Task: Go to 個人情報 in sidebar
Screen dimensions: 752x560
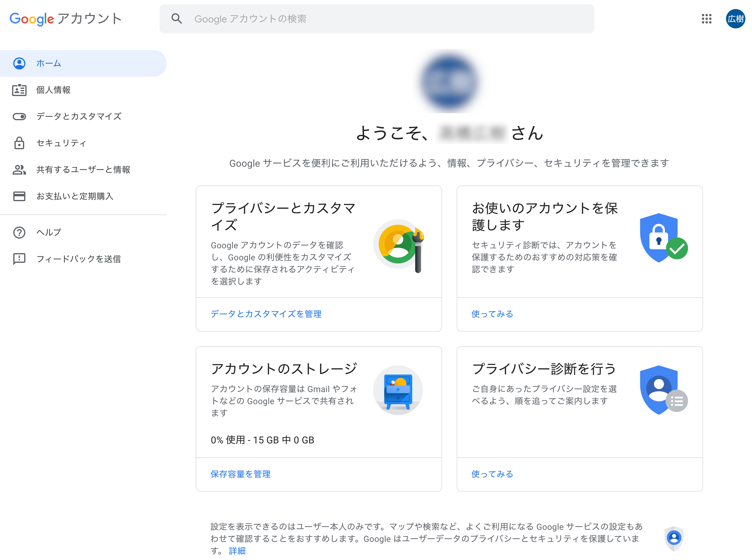Action: (x=53, y=90)
